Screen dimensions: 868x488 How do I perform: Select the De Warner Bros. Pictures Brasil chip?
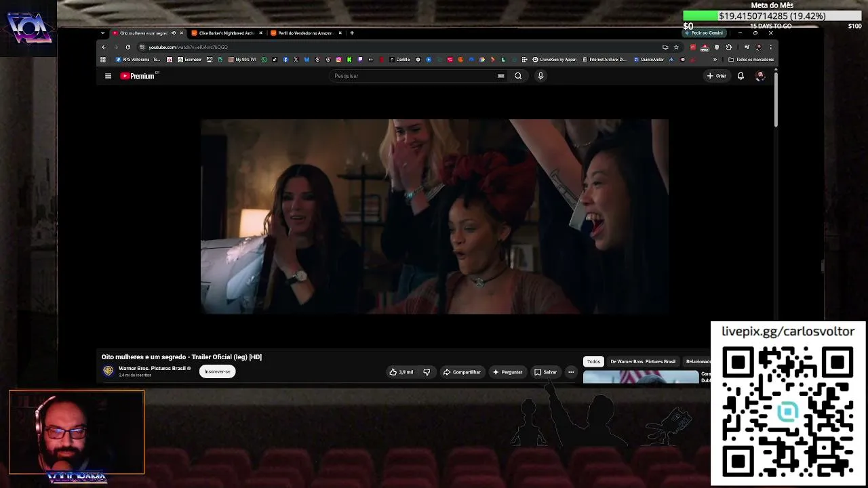click(643, 361)
